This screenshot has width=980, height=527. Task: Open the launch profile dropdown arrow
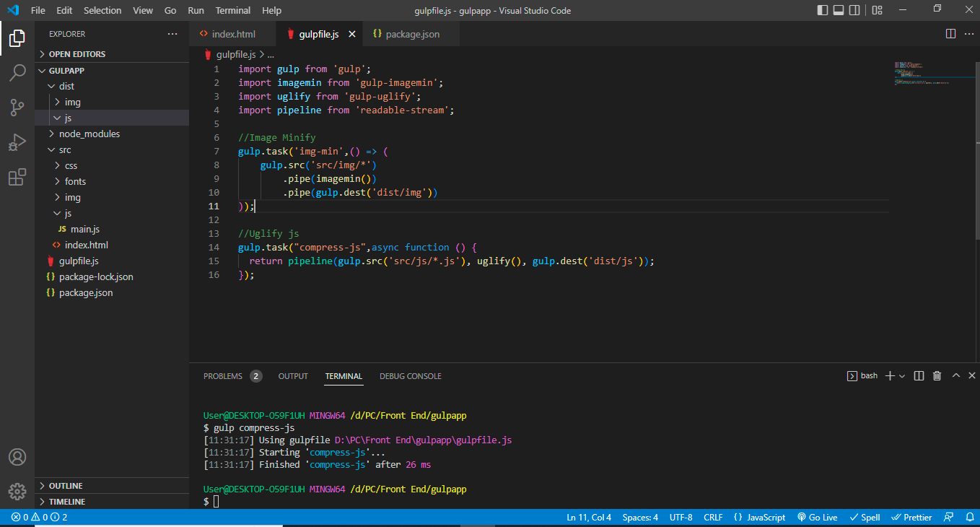(x=902, y=376)
